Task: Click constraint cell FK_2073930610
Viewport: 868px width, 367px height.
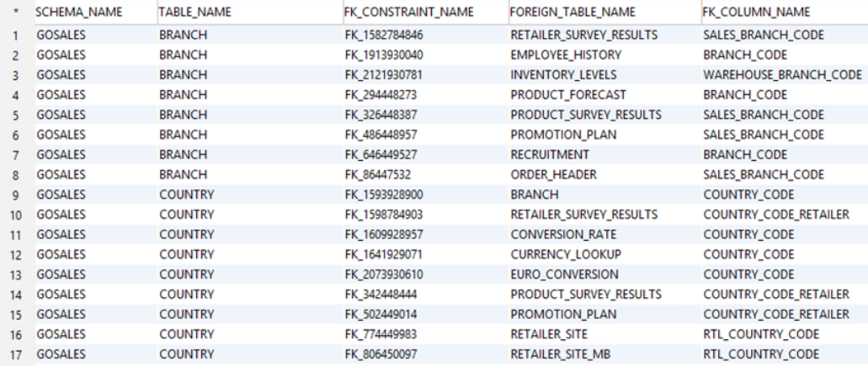Action: (x=426, y=274)
